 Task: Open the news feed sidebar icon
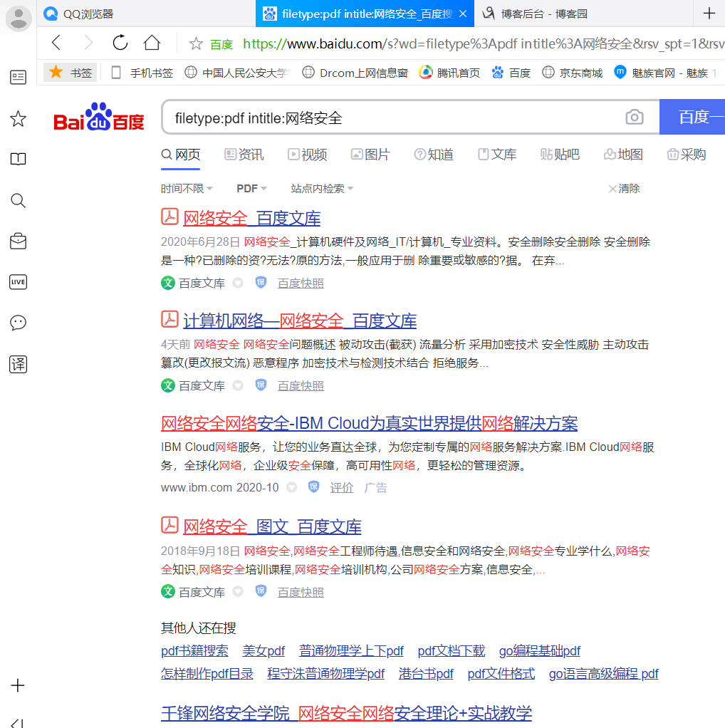point(18,77)
